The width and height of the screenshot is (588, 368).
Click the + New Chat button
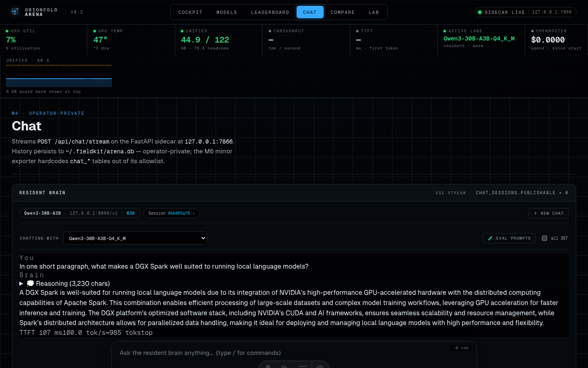548,213
